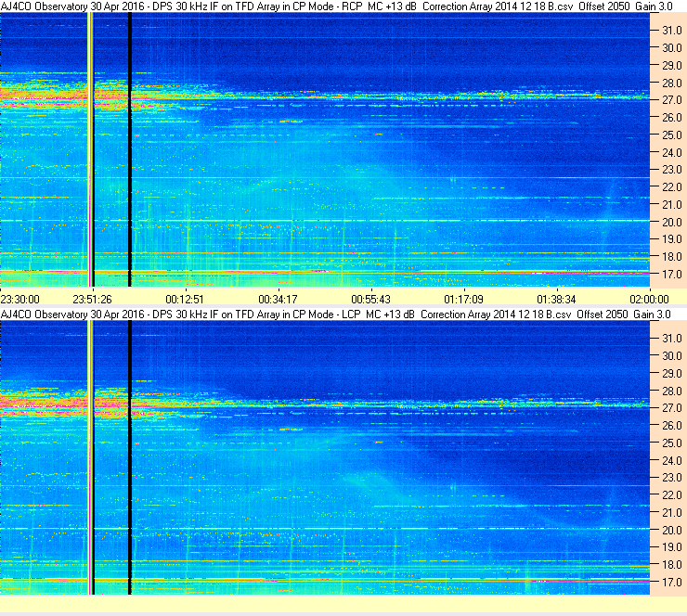Click the 30.0 frequency label on RCP chart
The height and width of the screenshot is (616, 687).
click(x=672, y=47)
